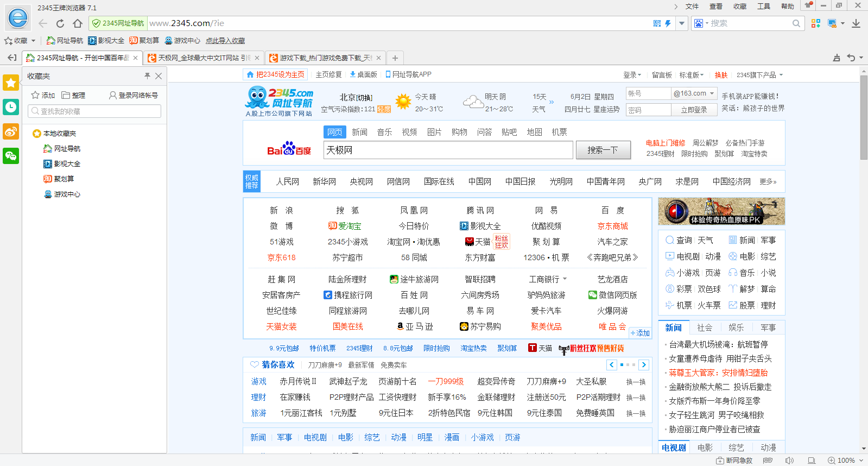Screen dimensions: 868x466
Task: Open the 文件 menu
Action: click(x=692, y=7)
